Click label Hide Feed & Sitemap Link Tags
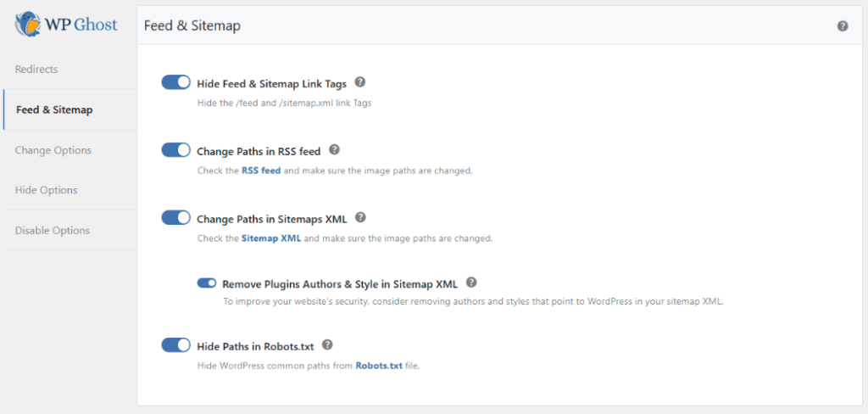868x414 pixels. click(x=272, y=84)
